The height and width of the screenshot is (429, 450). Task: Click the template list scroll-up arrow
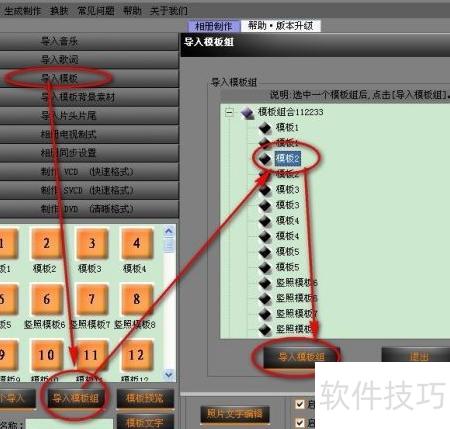(169, 231)
